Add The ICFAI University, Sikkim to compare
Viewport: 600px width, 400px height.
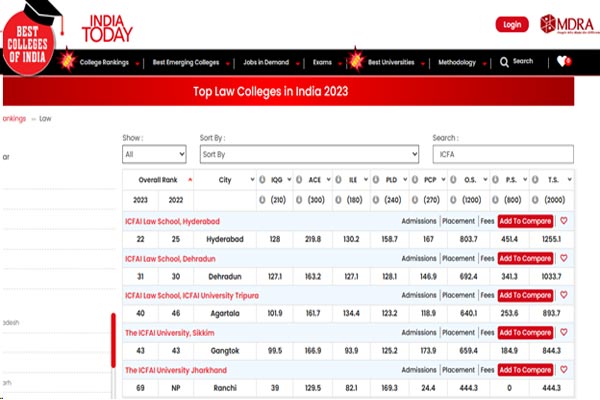[x=525, y=332]
